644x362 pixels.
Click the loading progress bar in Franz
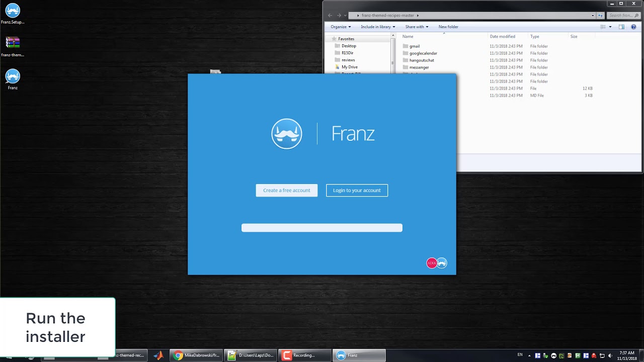(322, 228)
